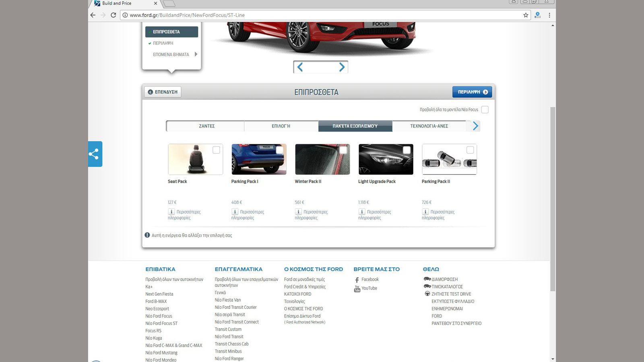Click the scrollbar up arrow
This screenshot has height=362, width=644.
click(553, 25)
